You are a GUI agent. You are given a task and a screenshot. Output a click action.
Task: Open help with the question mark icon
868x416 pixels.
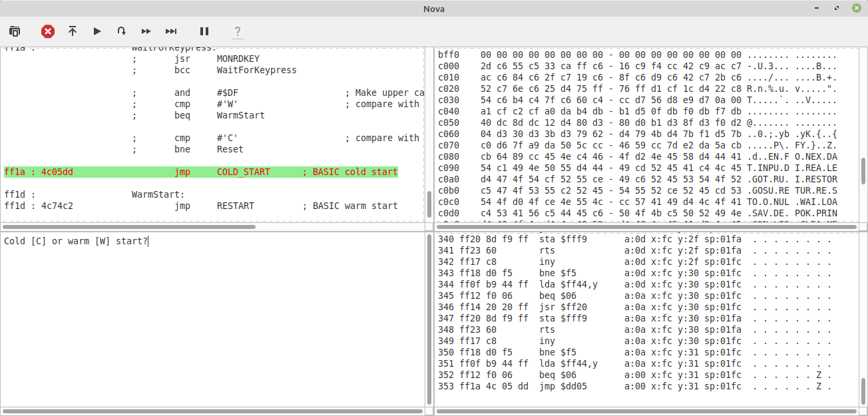[x=238, y=31]
